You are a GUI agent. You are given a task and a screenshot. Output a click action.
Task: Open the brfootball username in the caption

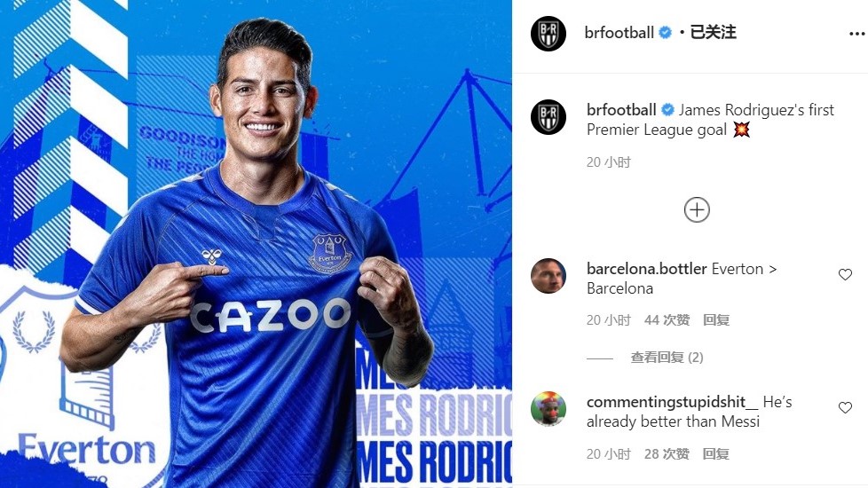pyautogui.click(x=621, y=110)
